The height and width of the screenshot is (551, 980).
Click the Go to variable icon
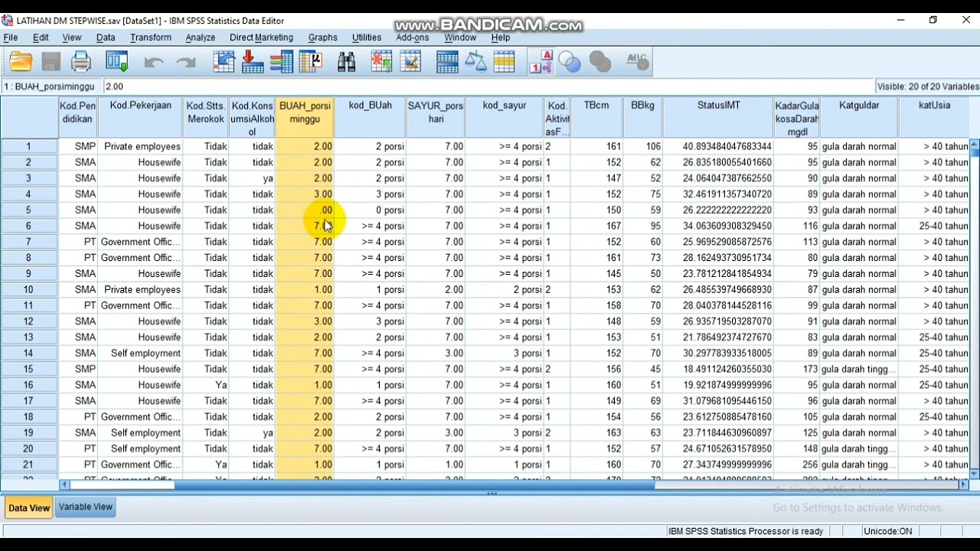253,62
